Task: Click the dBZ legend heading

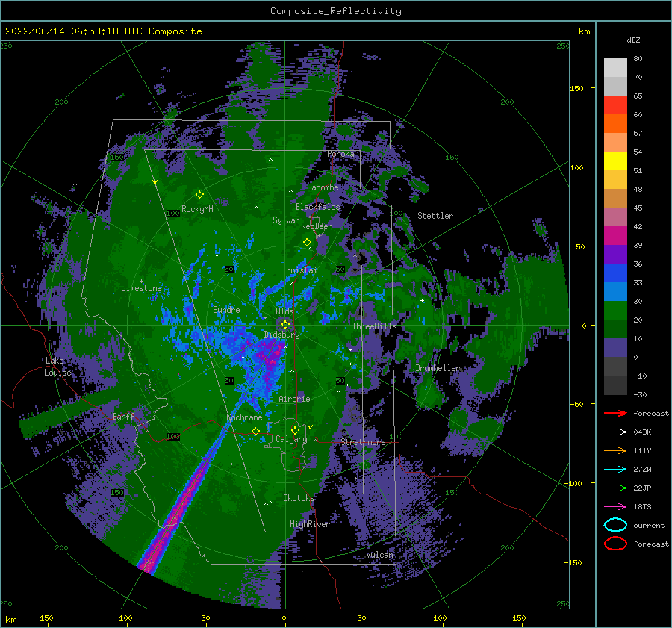Action: (x=633, y=40)
